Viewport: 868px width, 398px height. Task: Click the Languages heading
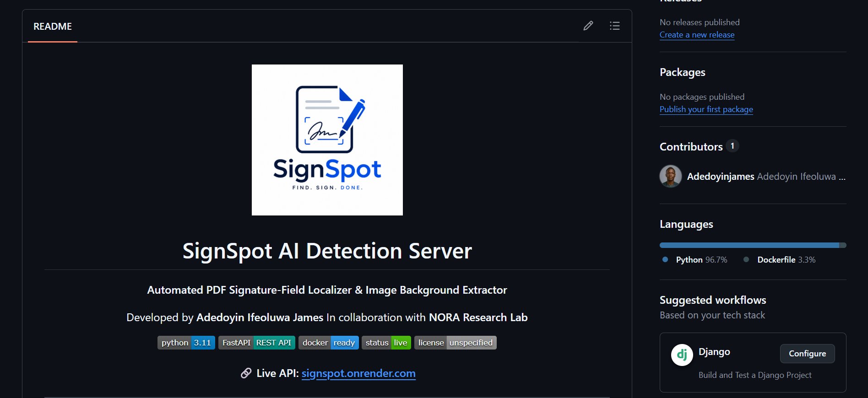686,224
